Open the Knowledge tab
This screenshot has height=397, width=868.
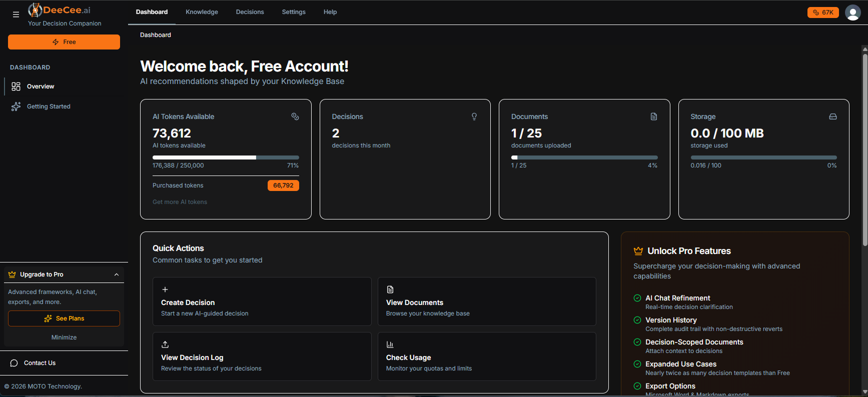tap(202, 12)
